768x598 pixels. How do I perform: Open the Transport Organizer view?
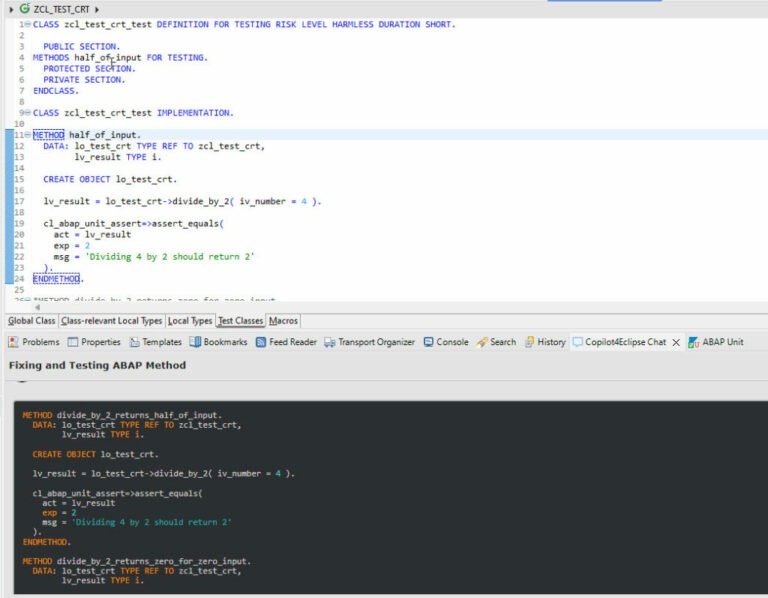376,342
